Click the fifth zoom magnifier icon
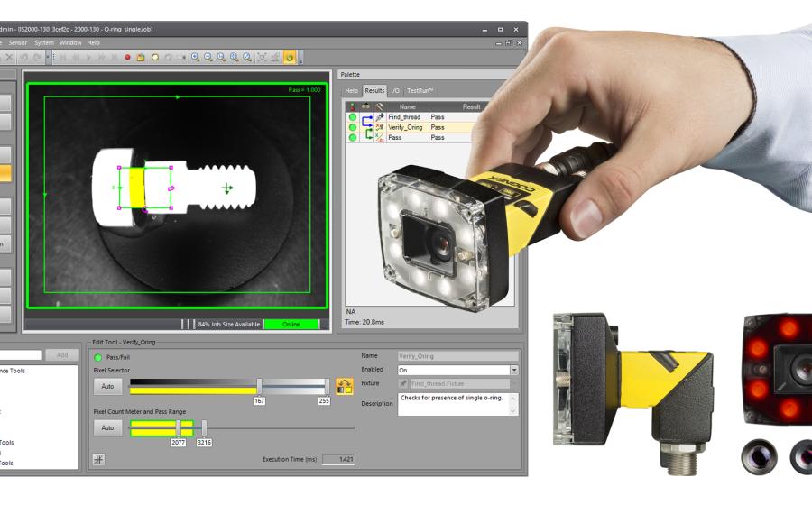This screenshot has height=505, width=812. (247, 58)
